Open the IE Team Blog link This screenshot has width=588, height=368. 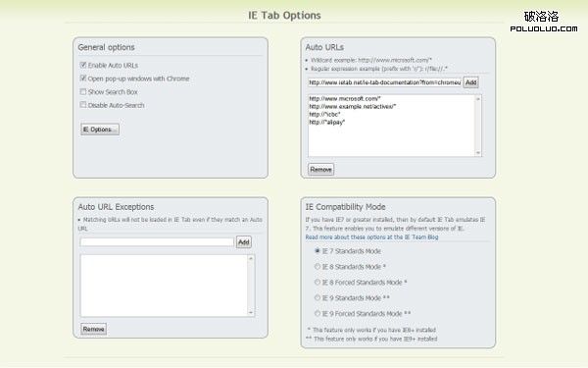371,237
